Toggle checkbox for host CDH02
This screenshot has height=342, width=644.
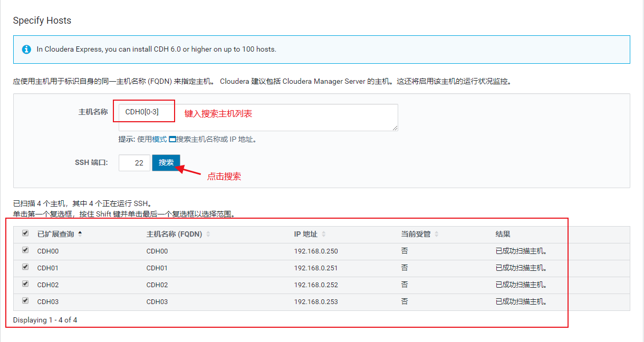coord(25,284)
